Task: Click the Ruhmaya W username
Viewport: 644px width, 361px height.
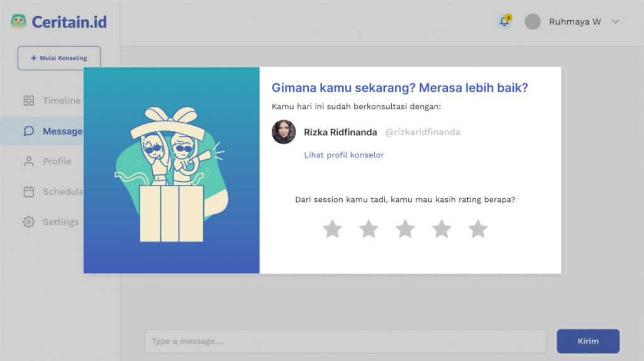Action: pyautogui.click(x=575, y=22)
